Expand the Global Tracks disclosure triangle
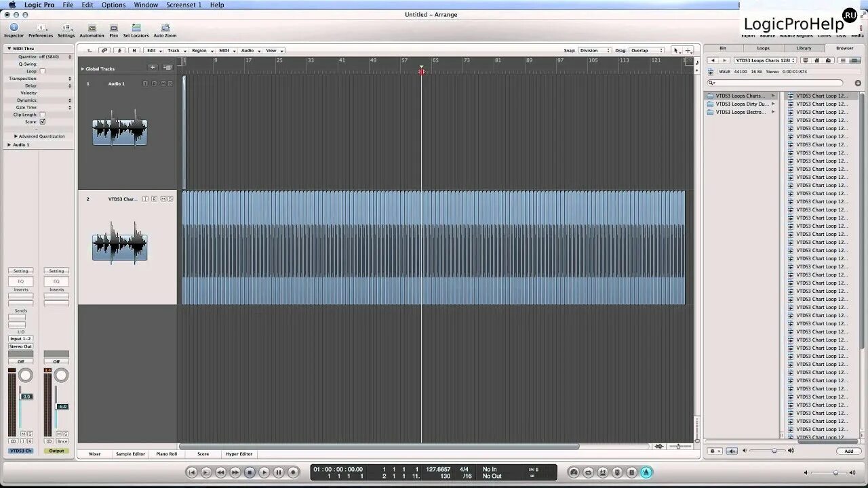This screenshot has height=488, width=868. pyautogui.click(x=83, y=68)
